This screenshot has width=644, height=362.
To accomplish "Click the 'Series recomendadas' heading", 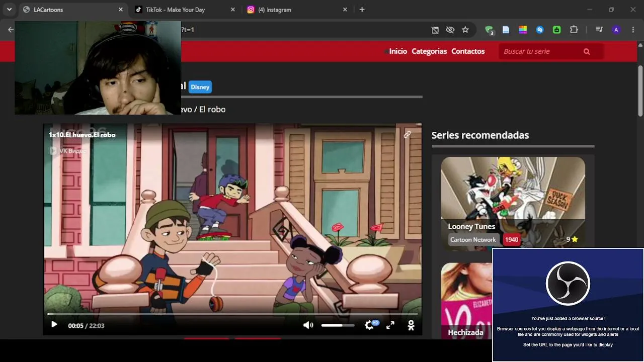I will point(480,135).
